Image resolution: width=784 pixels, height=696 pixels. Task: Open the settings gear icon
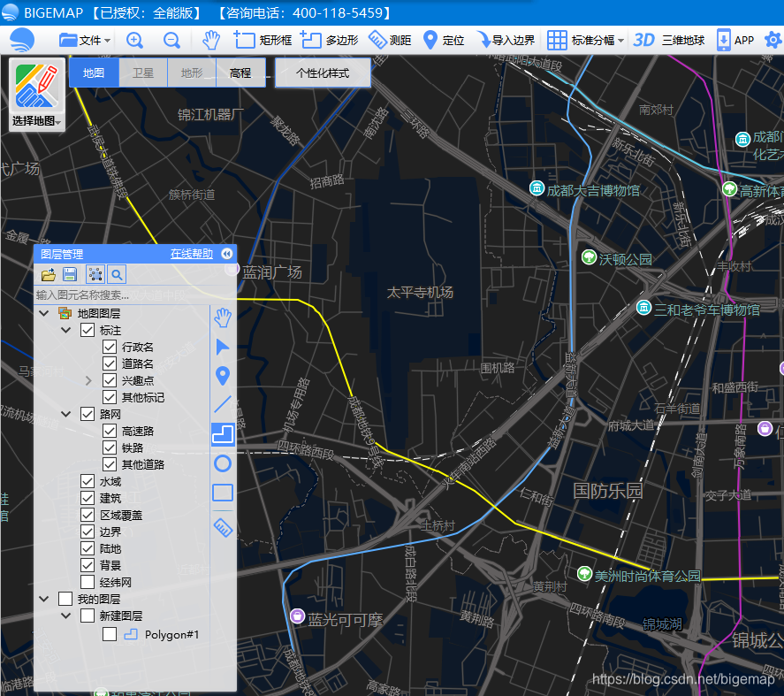pos(773,40)
